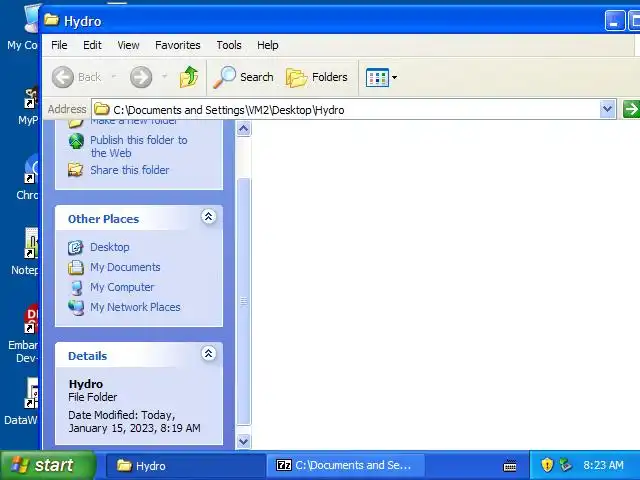Expand the Address bar dropdown
This screenshot has height=480, width=640.
click(x=607, y=109)
